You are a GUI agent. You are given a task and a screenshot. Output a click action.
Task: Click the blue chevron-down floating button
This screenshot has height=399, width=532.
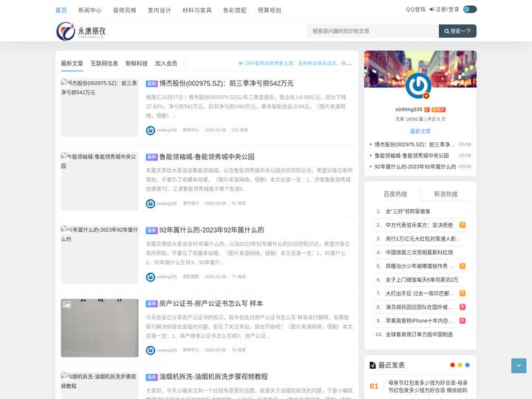pyautogui.click(x=519, y=366)
